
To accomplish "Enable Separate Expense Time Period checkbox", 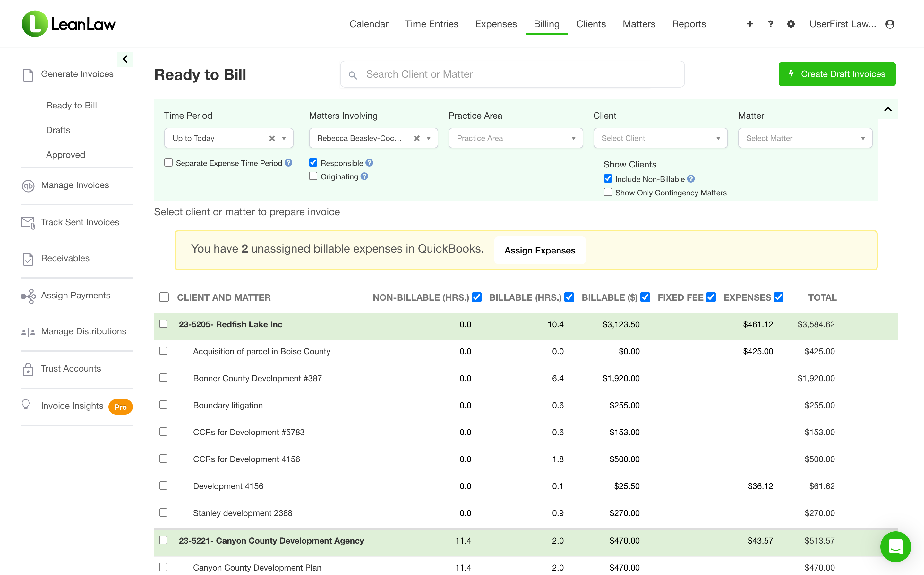I will point(168,163).
